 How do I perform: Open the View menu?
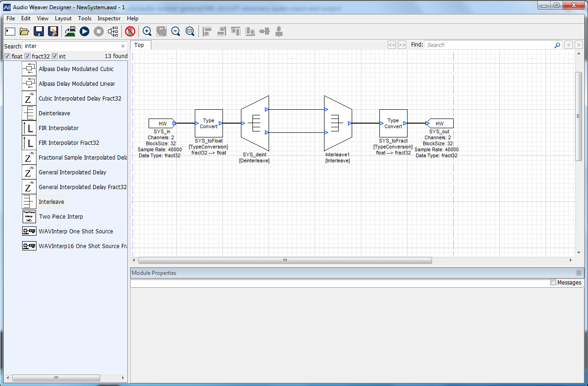coord(42,18)
